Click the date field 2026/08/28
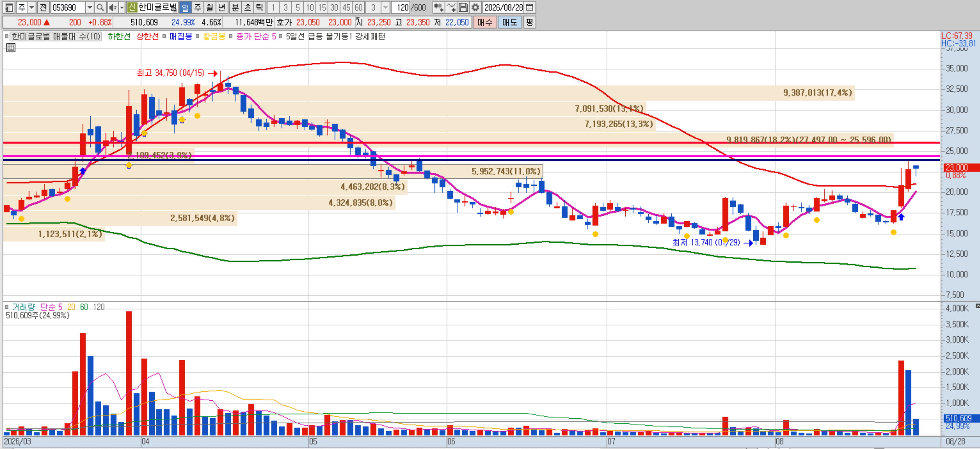Viewport: 980px width, 449px height. tap(504, 7)
